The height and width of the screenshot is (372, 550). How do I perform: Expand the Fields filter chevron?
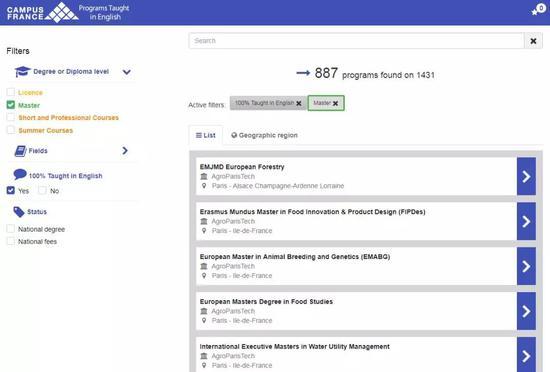coord(125,151)
